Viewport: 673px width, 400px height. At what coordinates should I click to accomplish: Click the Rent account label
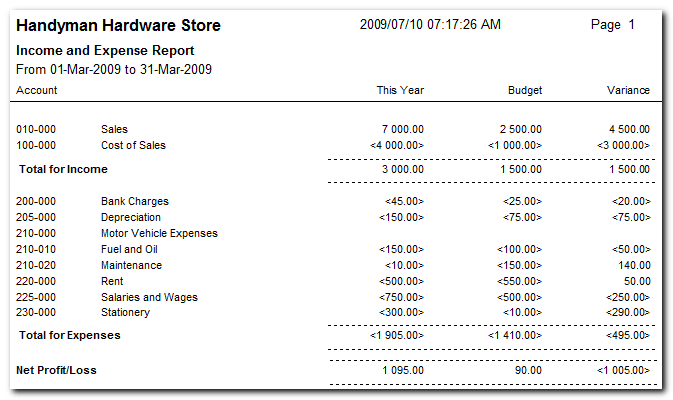(112, 281)
